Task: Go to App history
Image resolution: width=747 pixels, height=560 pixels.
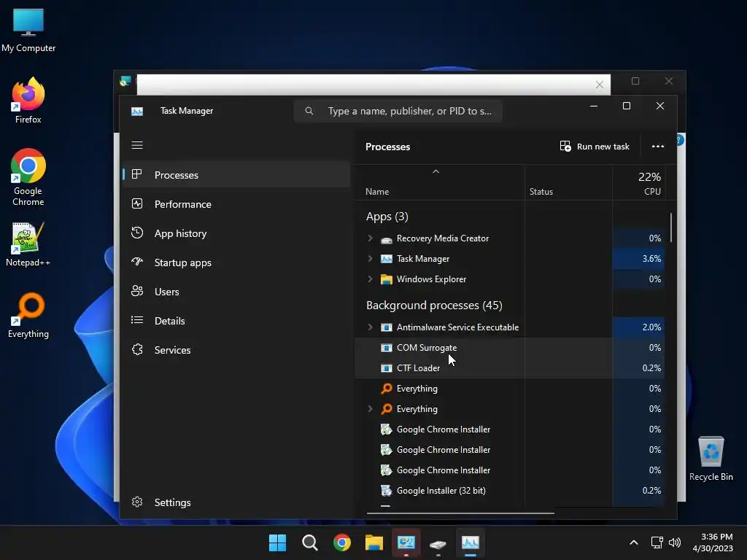Action: tap(236, 233)
